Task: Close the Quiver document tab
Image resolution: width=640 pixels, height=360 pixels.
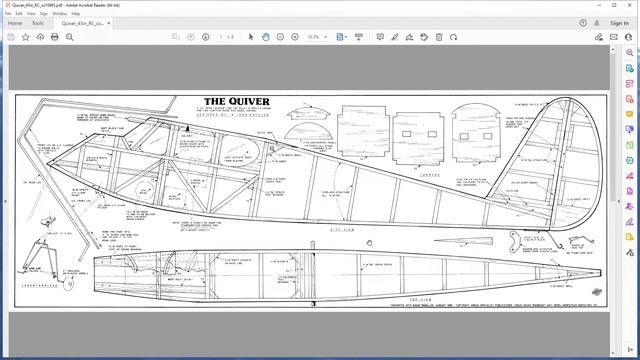Action: pyautogui.click(x=109, y=23)
